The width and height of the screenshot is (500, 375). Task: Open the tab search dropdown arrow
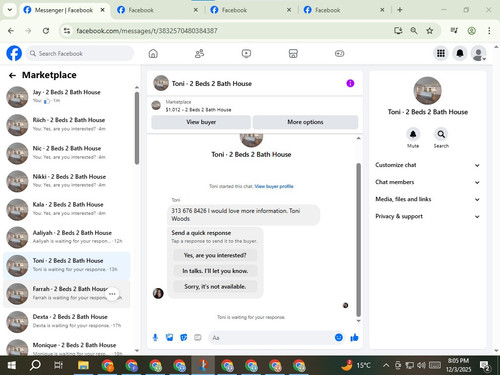10,10
